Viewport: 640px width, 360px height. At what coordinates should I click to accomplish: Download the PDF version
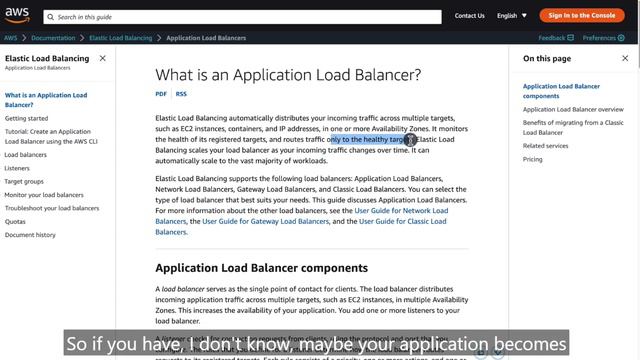(161, 94)
